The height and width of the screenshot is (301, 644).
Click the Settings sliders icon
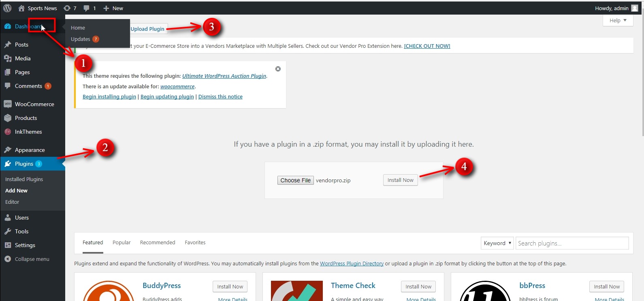pyautogui.click(x=7, y=245)
